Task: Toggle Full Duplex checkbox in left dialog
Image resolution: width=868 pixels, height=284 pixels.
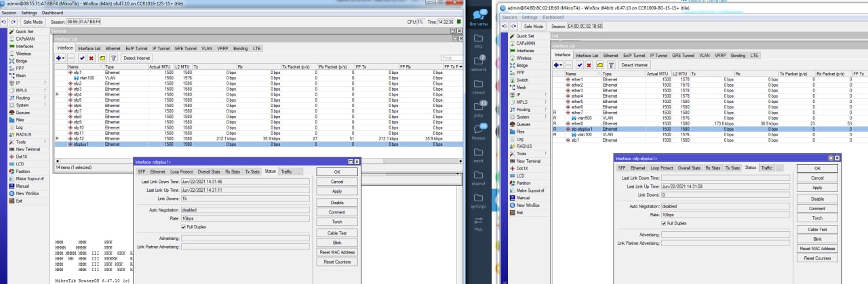Action: click(x=183, y=226)
